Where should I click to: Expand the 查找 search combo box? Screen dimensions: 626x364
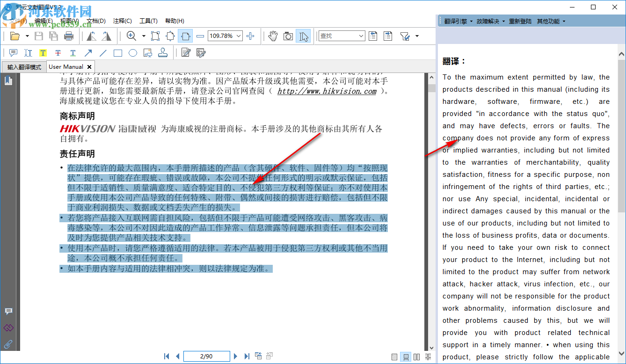pyautogui.click(x=360, y=36)
